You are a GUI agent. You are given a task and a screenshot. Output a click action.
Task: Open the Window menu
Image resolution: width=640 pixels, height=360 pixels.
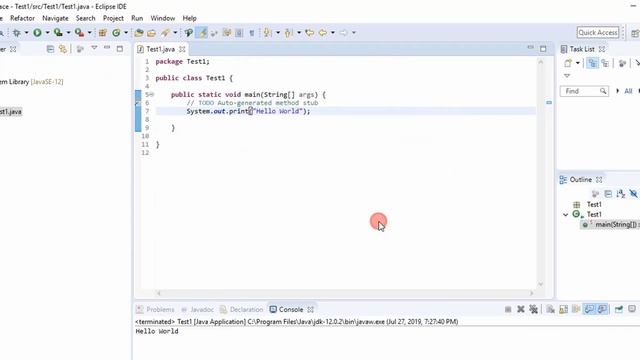pyautogui.click(x=162, y=18)
